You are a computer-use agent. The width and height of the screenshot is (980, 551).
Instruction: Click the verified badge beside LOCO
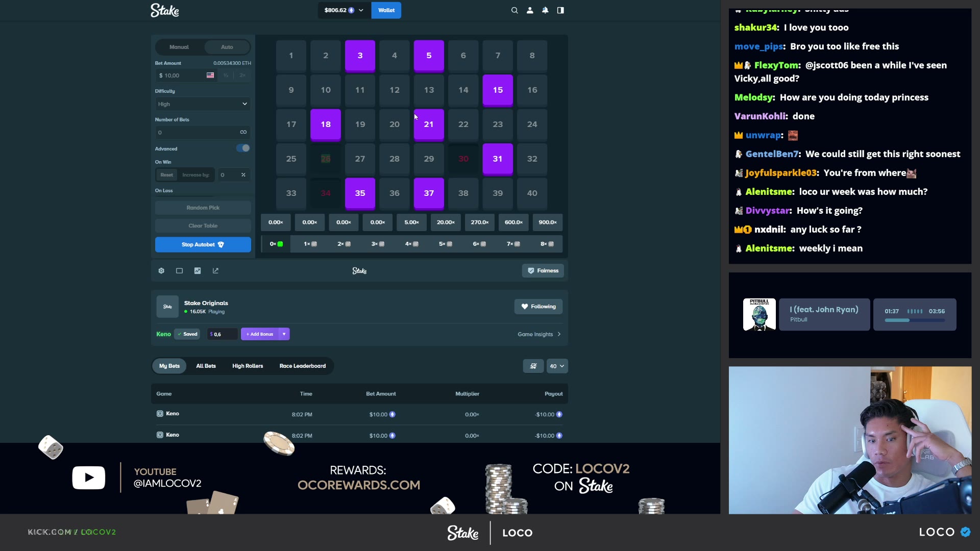[965, 532]
